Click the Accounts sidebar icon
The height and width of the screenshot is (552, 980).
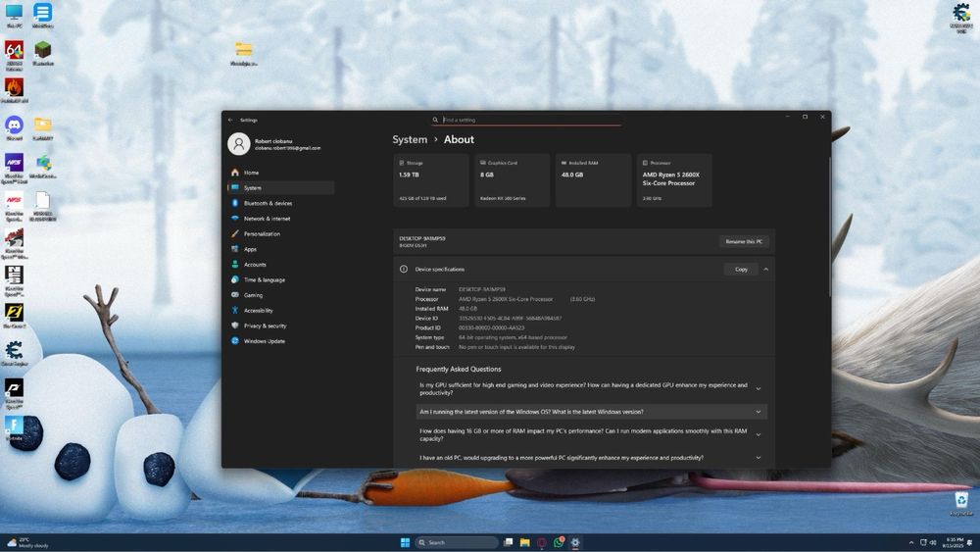coord(235,265)
